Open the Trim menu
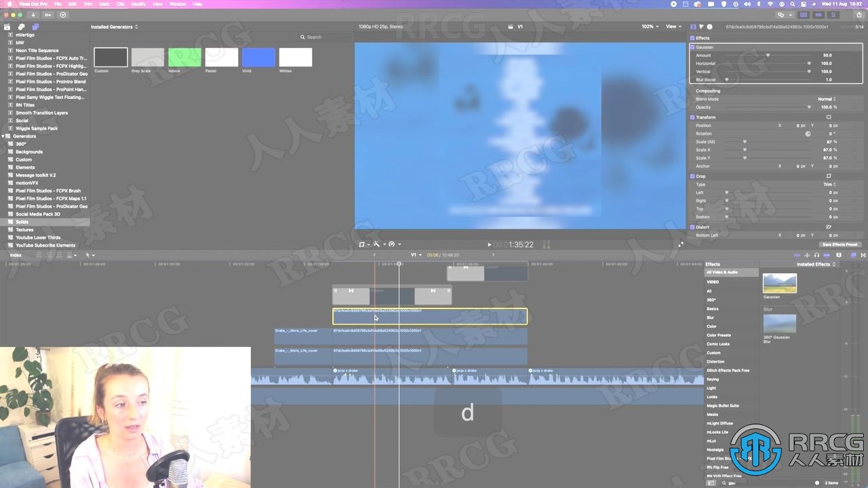Image resolution: width=868 pixels, height=488 pixels. [88, 4]
